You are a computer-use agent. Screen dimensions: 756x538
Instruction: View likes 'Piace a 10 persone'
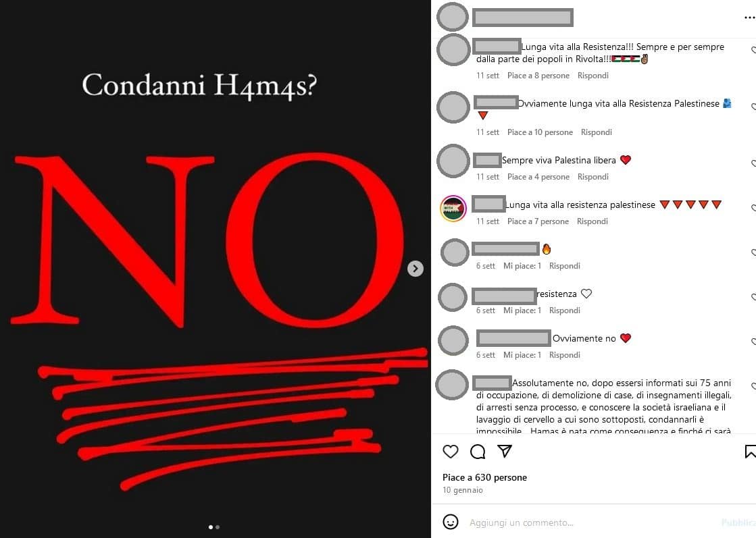(540, 132)
